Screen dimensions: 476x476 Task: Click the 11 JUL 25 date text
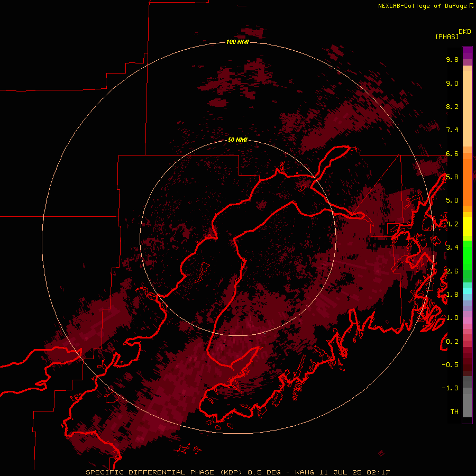point(340,472)
